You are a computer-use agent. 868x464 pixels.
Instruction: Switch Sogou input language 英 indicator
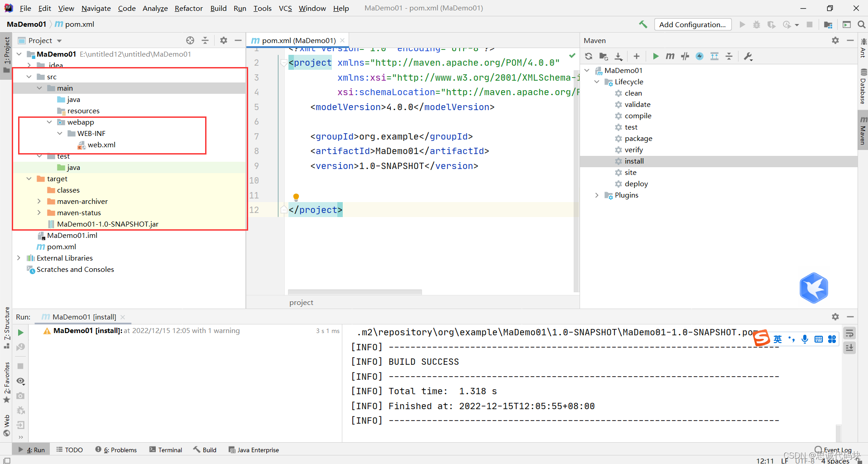(x=778, y=339)
